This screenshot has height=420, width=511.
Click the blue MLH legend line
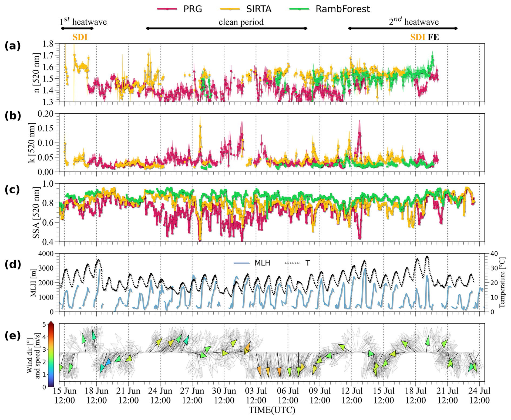241,263
